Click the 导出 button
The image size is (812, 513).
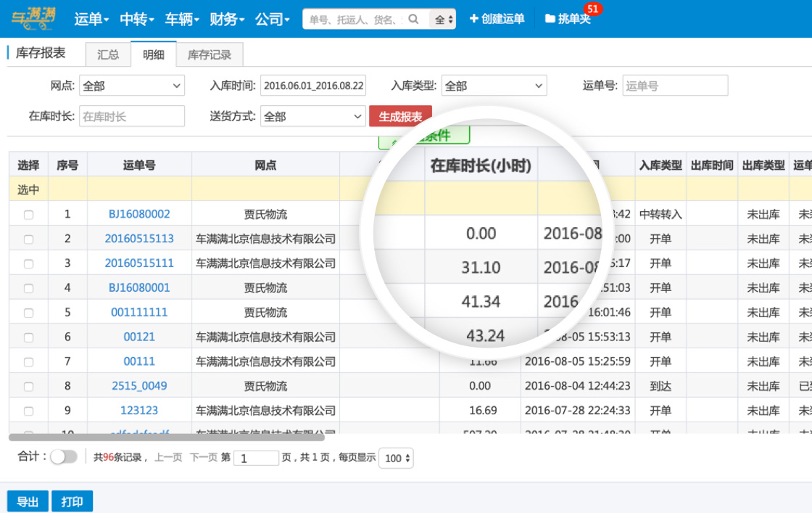(28, 501)
